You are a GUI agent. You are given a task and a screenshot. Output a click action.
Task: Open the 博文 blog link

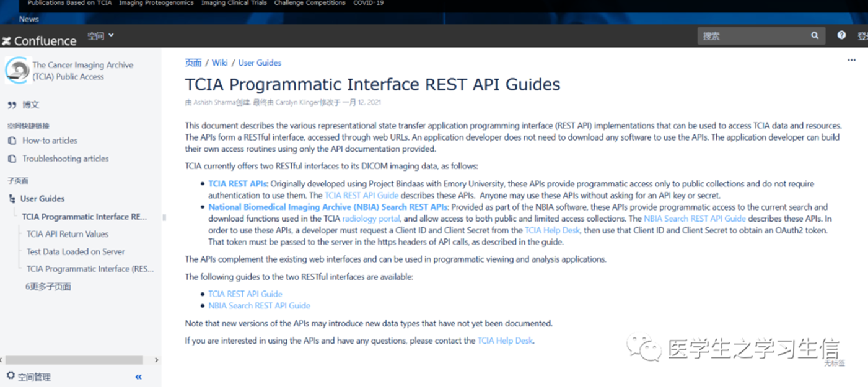click(31, 105)
